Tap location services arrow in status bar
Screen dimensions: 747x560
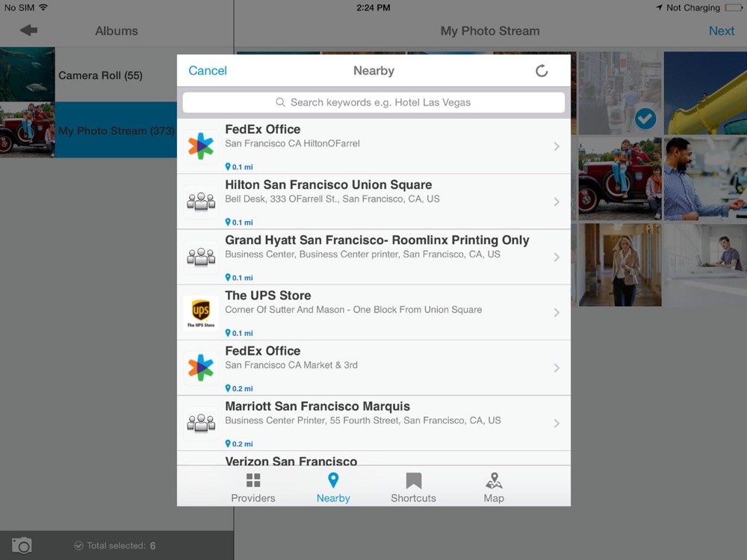coord(659,7)
